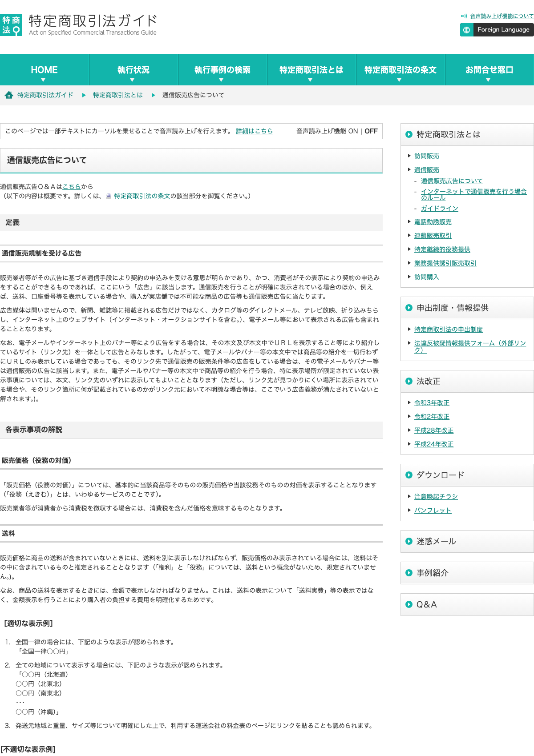Open インターネットで通信販売を行う場合のルール link

474,194
